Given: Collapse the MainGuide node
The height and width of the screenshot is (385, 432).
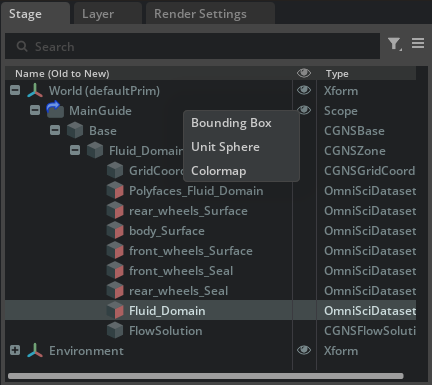Looking at the screenshot, I should [x=35, y=110].
